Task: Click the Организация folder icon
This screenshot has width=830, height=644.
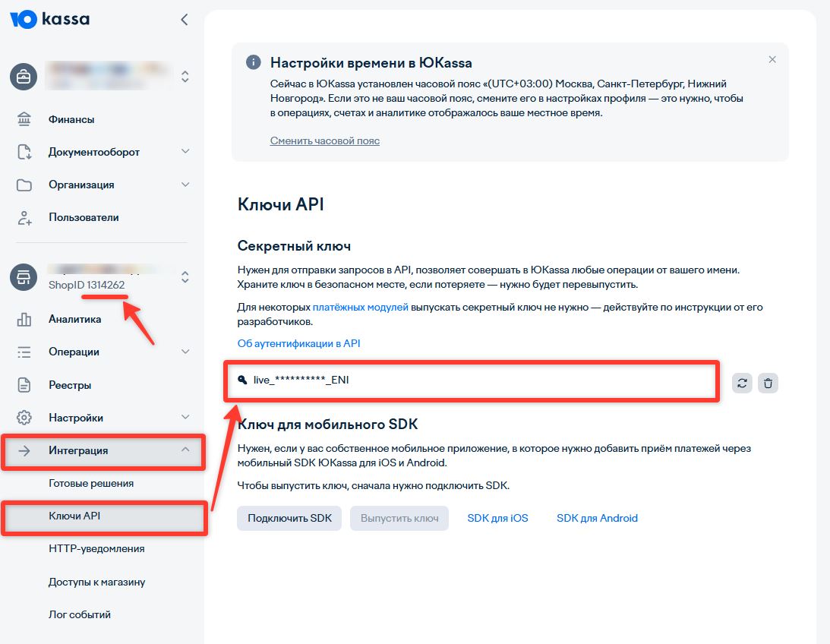Action: pos(24,185)
